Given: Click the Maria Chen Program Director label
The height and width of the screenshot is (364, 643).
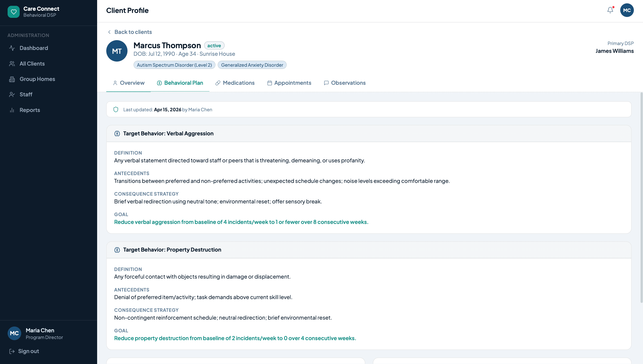Looking at the screenshot, I should click(44, 333).
